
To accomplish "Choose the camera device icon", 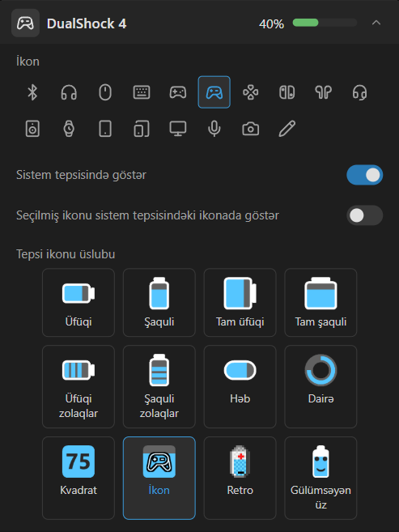I will coord(251,129).
